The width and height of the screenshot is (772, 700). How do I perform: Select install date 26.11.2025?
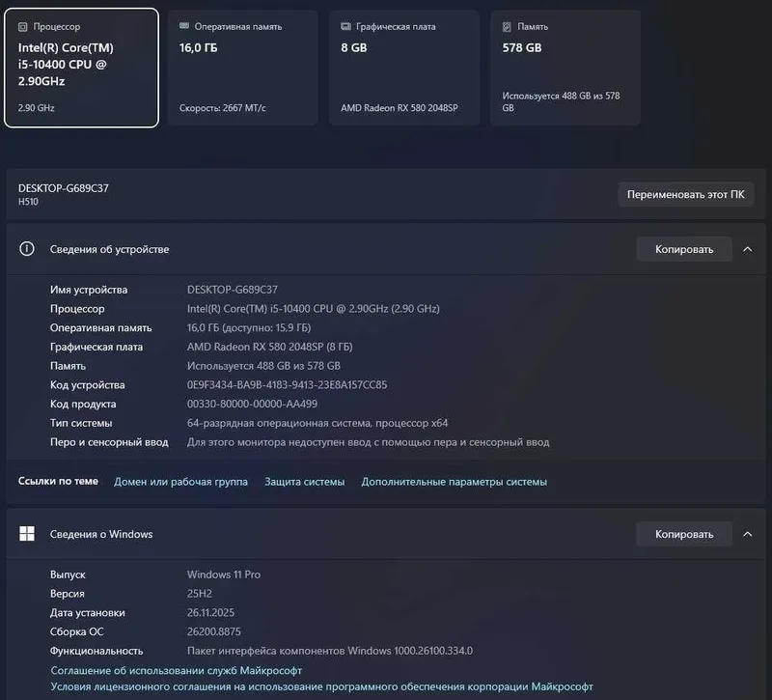point(210,613)
